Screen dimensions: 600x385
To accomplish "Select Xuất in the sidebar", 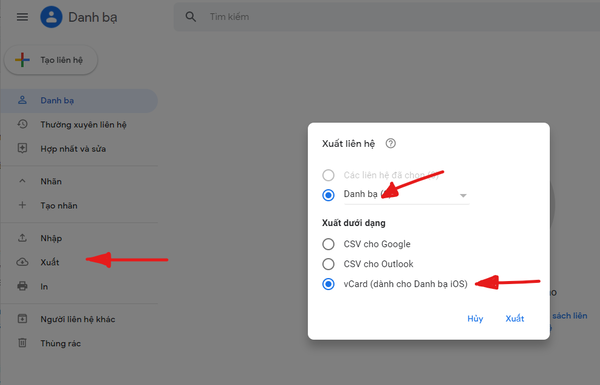I will click(x=79, y=262).
